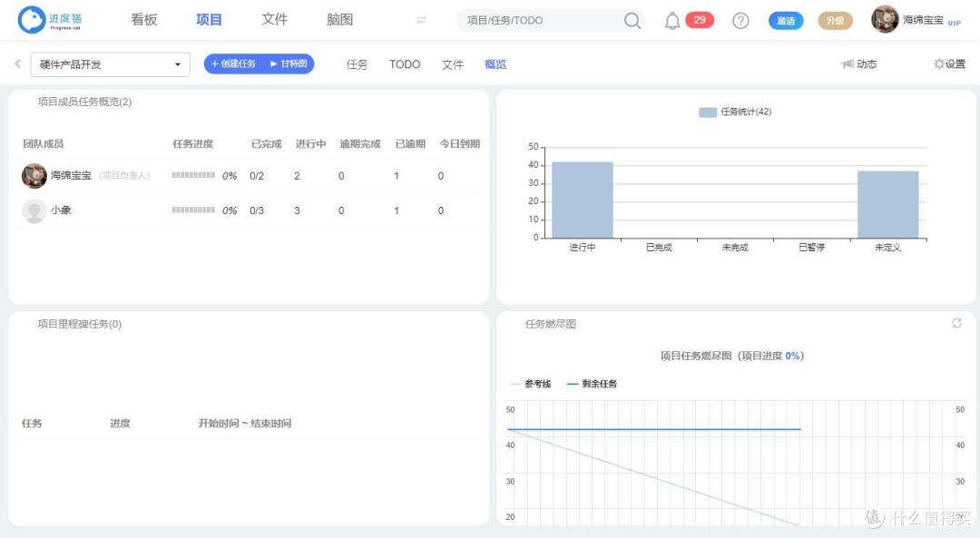Click the red 29 notification badge

[x=700, y=20]
